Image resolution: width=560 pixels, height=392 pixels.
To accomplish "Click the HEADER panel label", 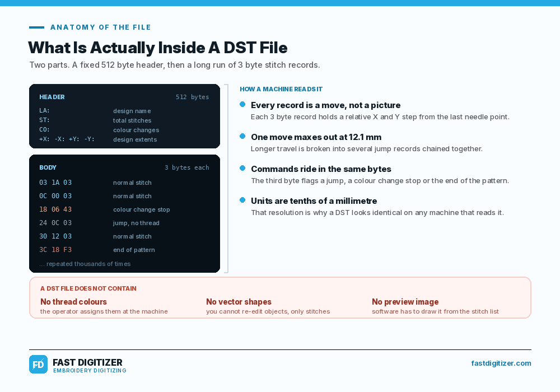I will tap(52, 97).
